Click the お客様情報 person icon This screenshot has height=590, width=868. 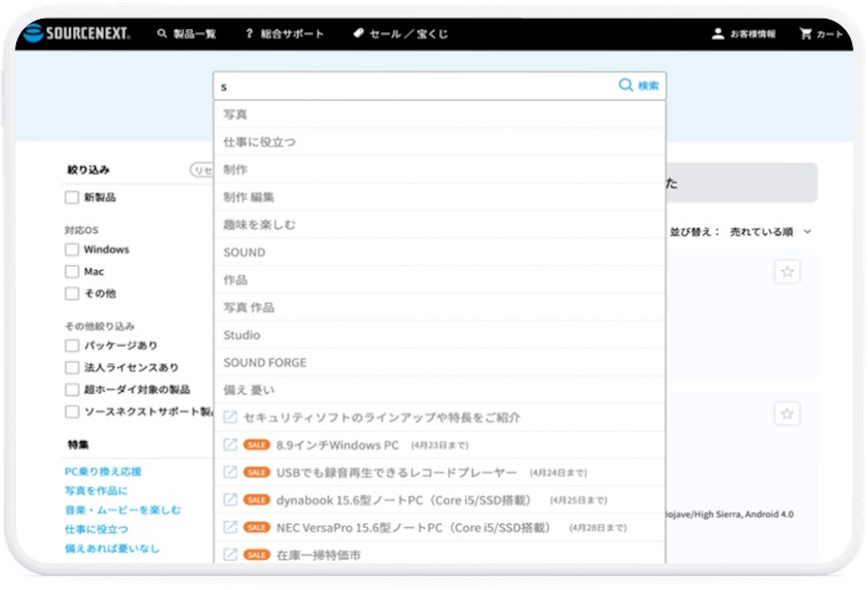(x=718, y=34)
